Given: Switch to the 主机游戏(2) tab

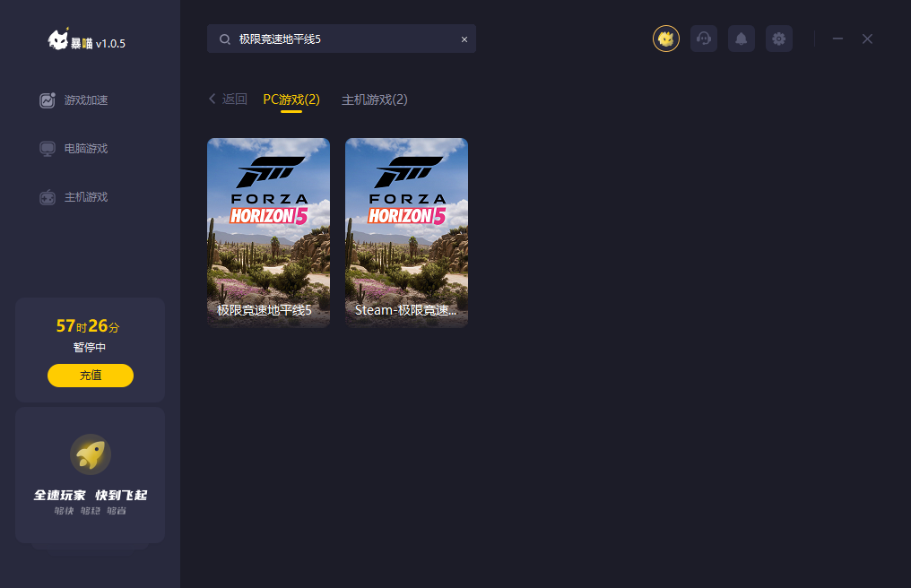Looking at the screenshot, I should (x=375, y=99).
